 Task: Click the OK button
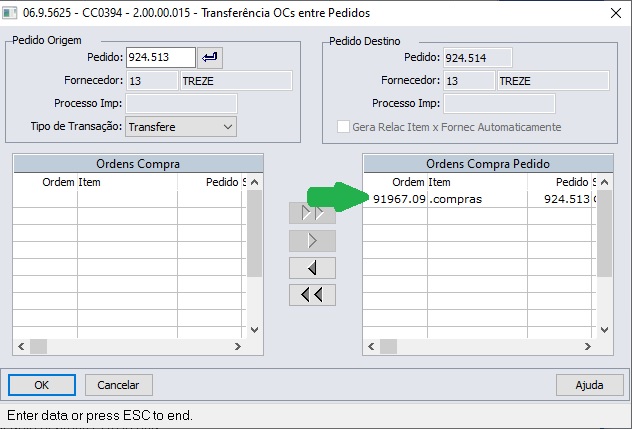42,385
